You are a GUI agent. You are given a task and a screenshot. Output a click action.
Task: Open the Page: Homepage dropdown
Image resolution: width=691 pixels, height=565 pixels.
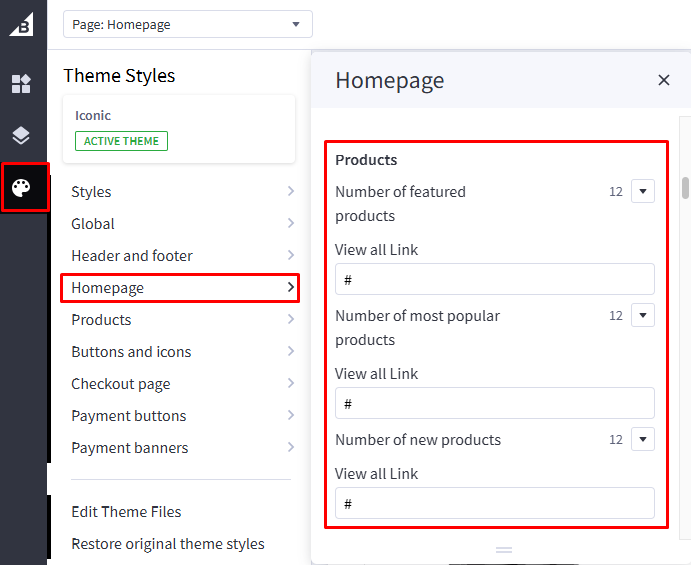tap(187, 24)
